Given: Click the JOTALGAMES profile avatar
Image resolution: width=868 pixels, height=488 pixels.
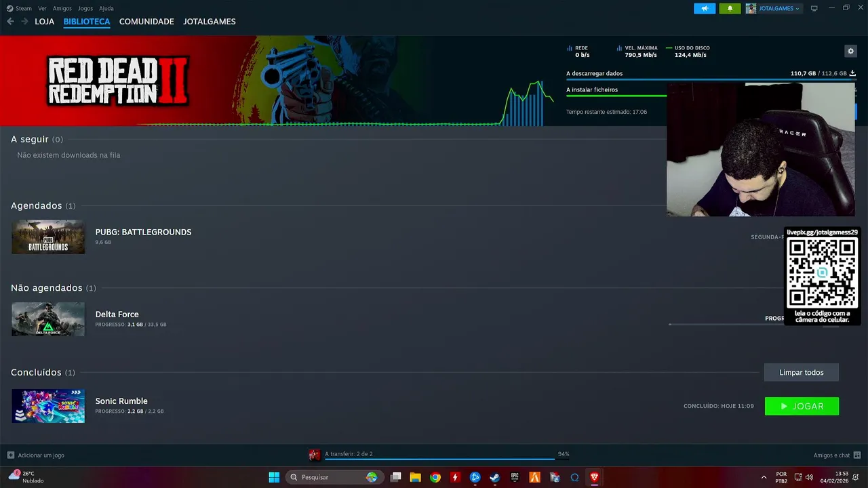Looking at the screenshot, I should 751,8.
